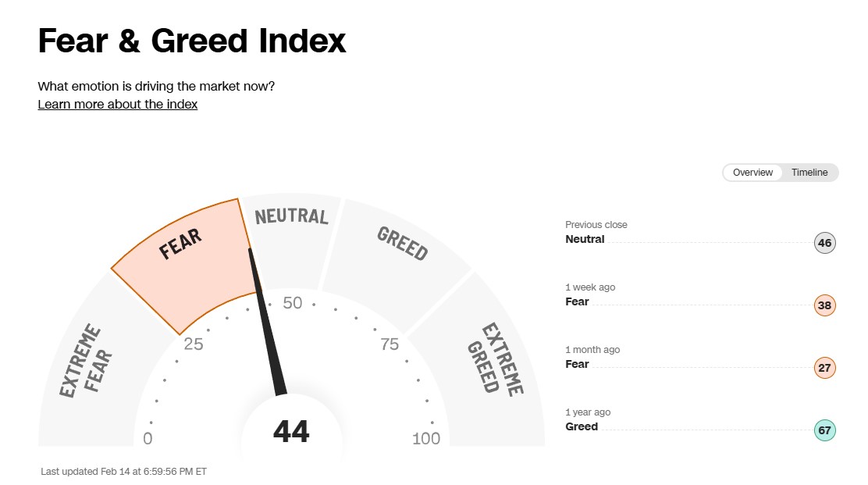The image size is (868, 485).
Task: Switch to the Timeline view
Action: [x=809, y=173]
